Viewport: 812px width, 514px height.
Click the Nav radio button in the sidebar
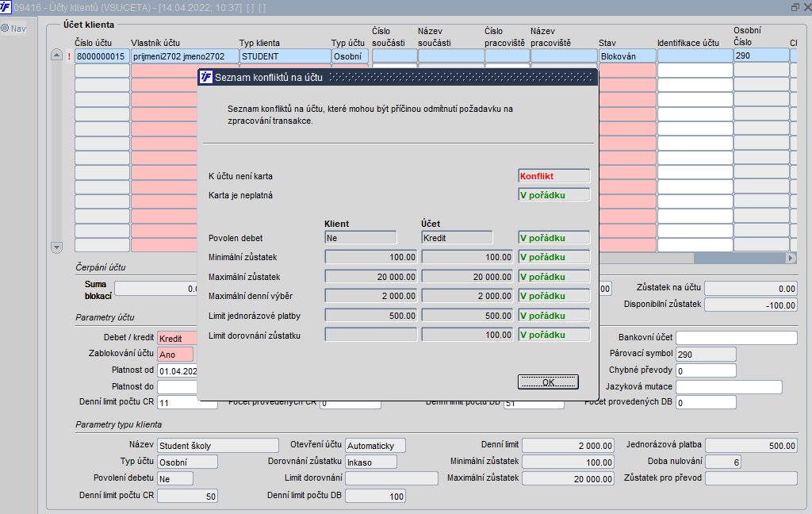pyautogui.click(x=5, y=29)
